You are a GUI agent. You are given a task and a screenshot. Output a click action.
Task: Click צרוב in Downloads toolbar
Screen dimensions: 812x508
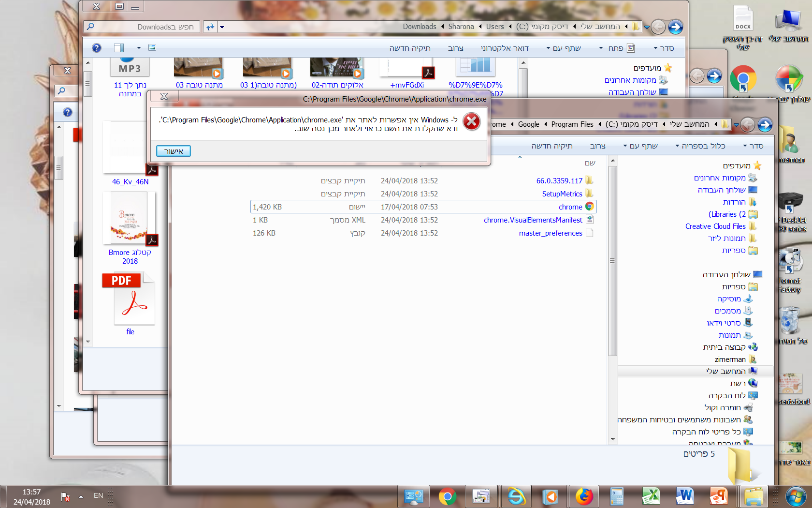(456, 48)
